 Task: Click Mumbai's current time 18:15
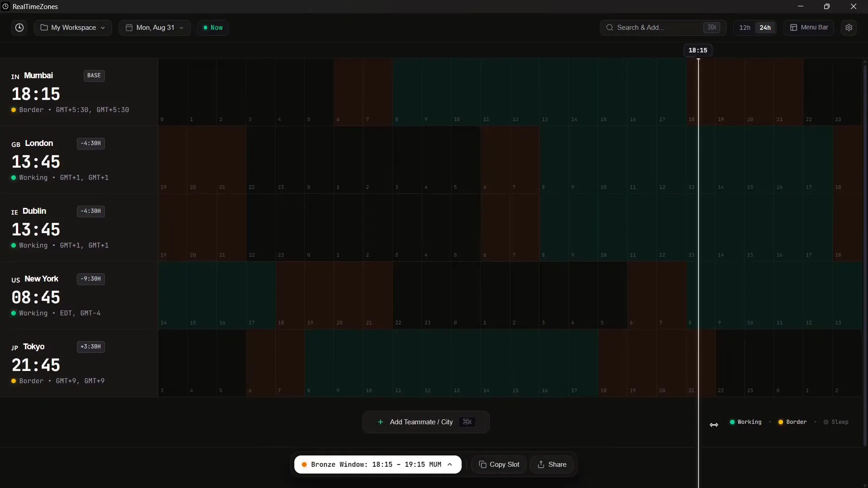click(36, 94)
